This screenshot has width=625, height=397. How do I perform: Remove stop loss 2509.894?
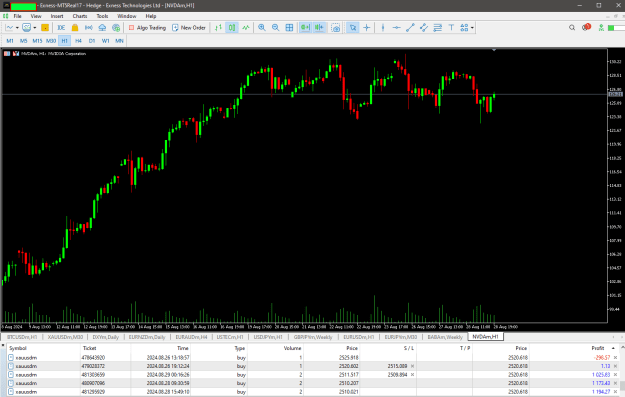tap(413, 375)
